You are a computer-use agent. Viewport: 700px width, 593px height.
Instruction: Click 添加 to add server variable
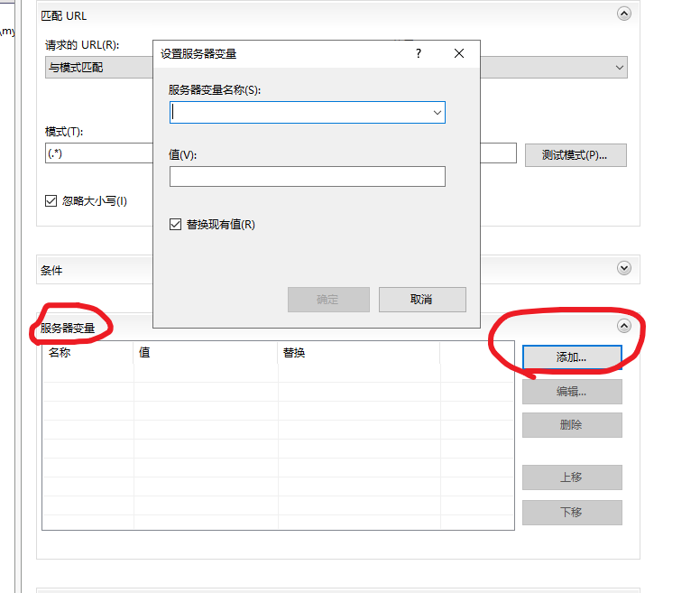coord(572,357)
